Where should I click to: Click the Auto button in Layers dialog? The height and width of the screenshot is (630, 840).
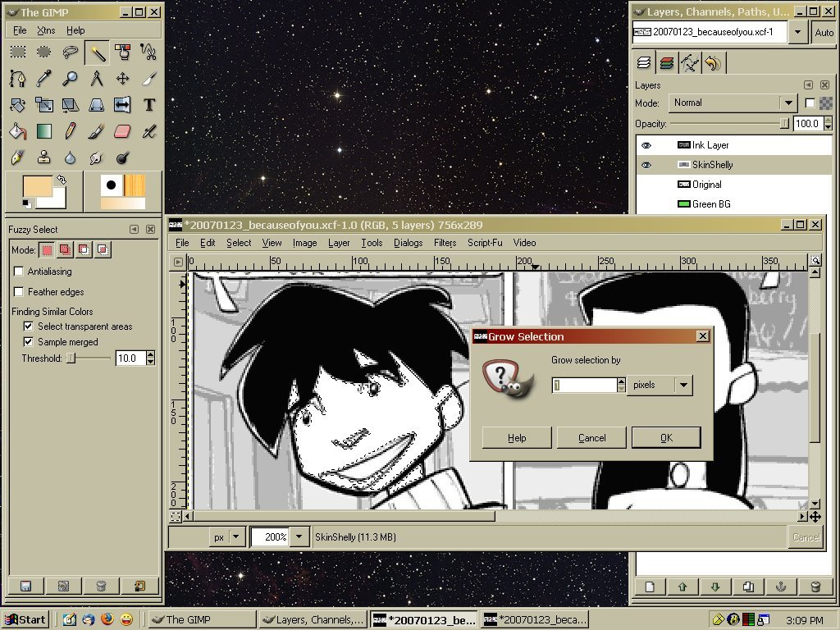click(x=824, y=32)
